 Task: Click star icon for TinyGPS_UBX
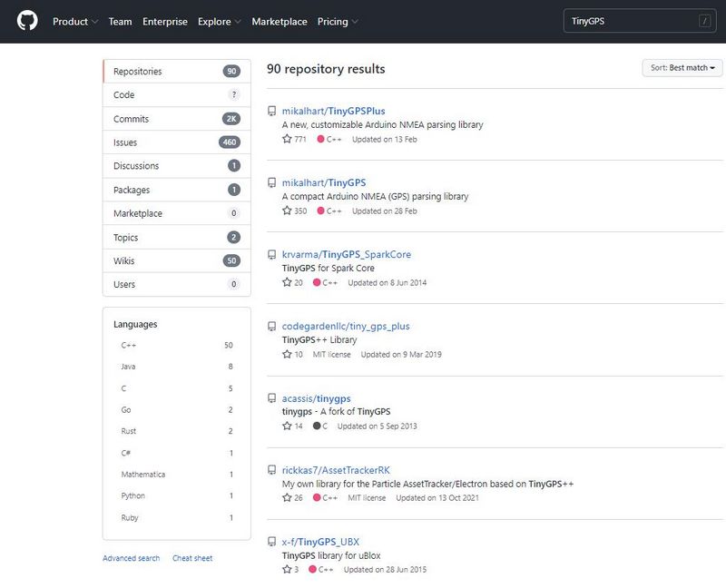[x=287, y=570]
